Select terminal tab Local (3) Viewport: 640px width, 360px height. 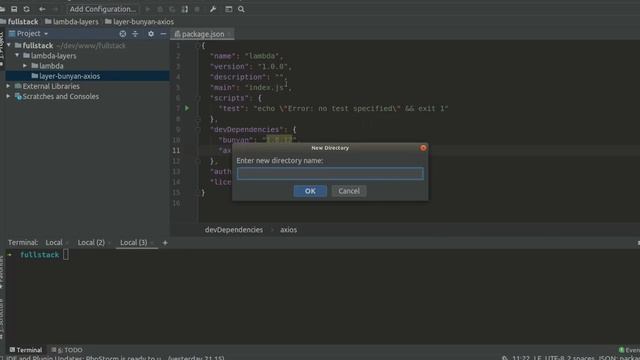coord(133,242)
